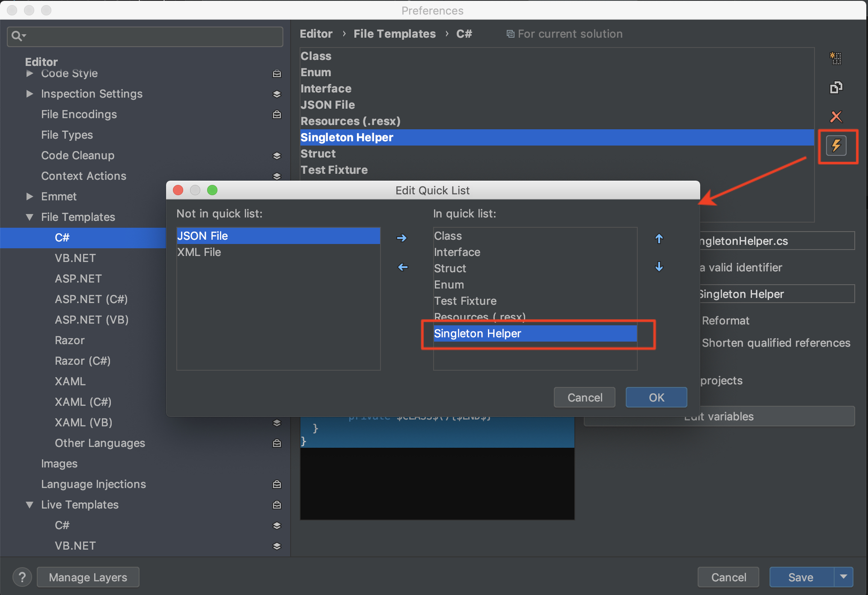Viewport: 868px width, 595px height.
Task: Select XML File in Not in quick list
Action: (x=199, y=252)
